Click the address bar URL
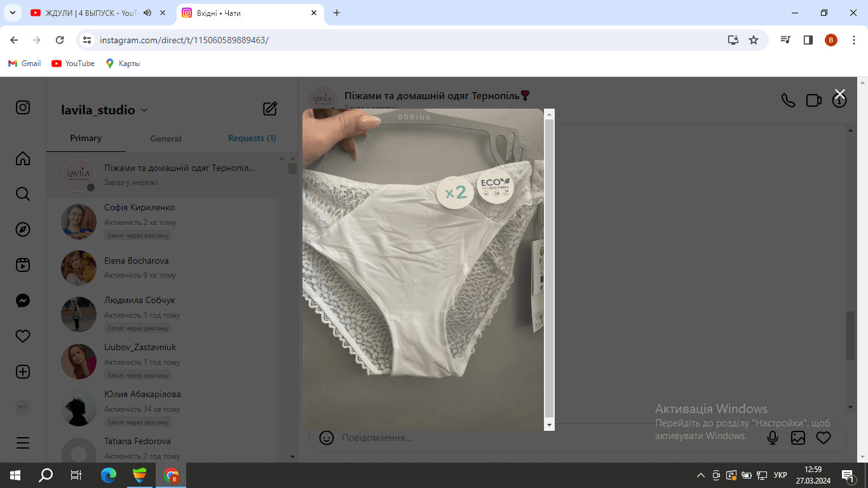 point(184,40)
